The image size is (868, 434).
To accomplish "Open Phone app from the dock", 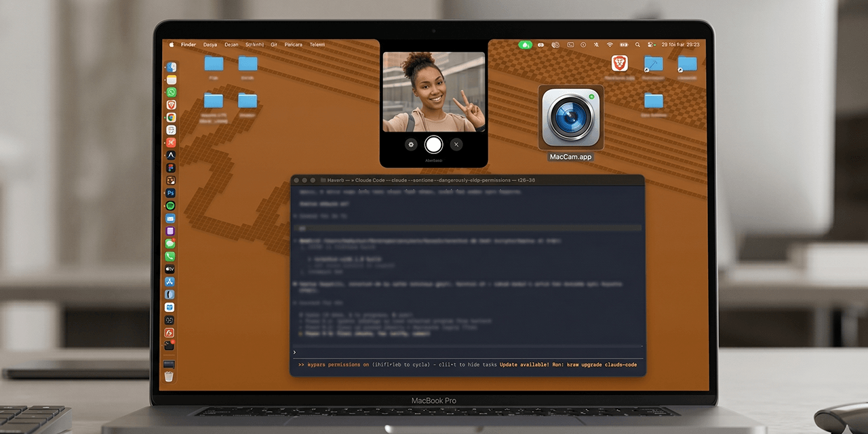I will (x=170, y=256).
